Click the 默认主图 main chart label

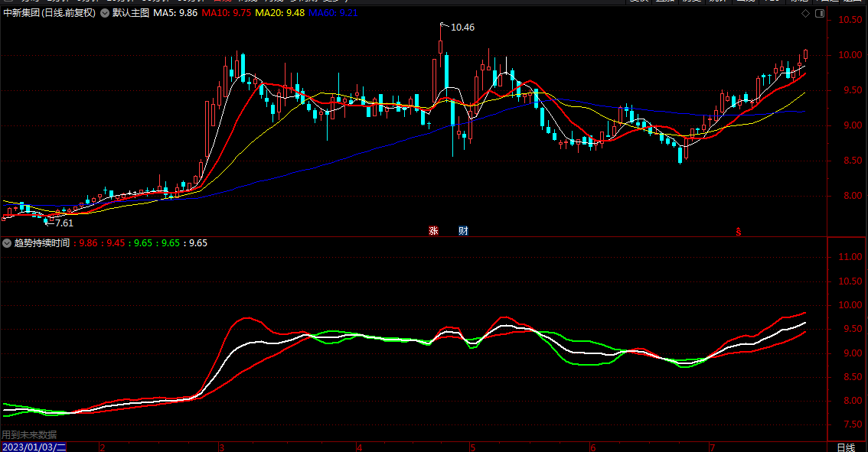(x=131, y=13)
